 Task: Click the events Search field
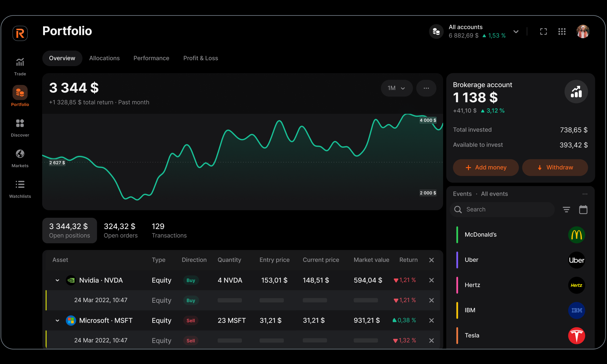point(504,210)
